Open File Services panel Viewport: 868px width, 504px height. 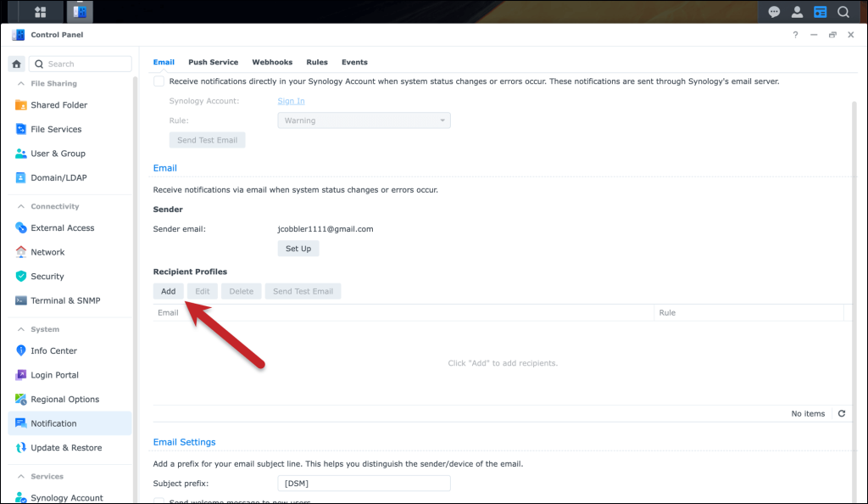pyautogui.click(x=56, y=129)
